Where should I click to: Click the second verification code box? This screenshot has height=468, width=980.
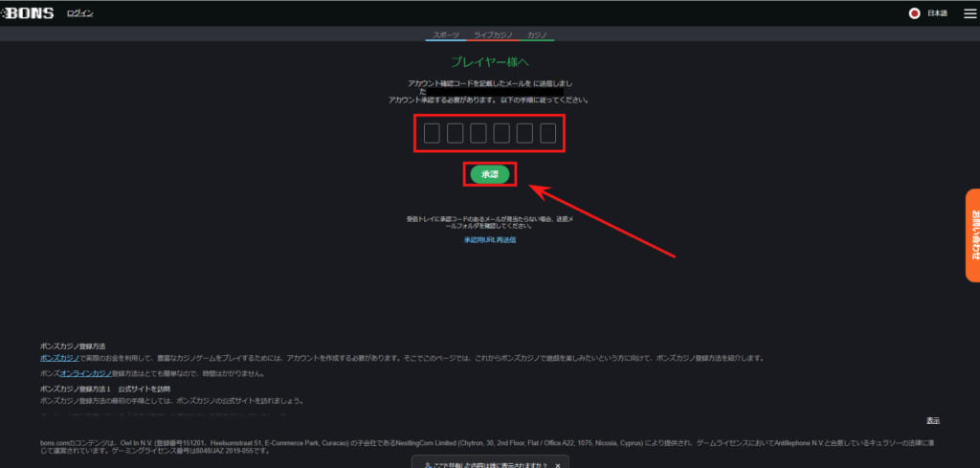coord(455,133)
